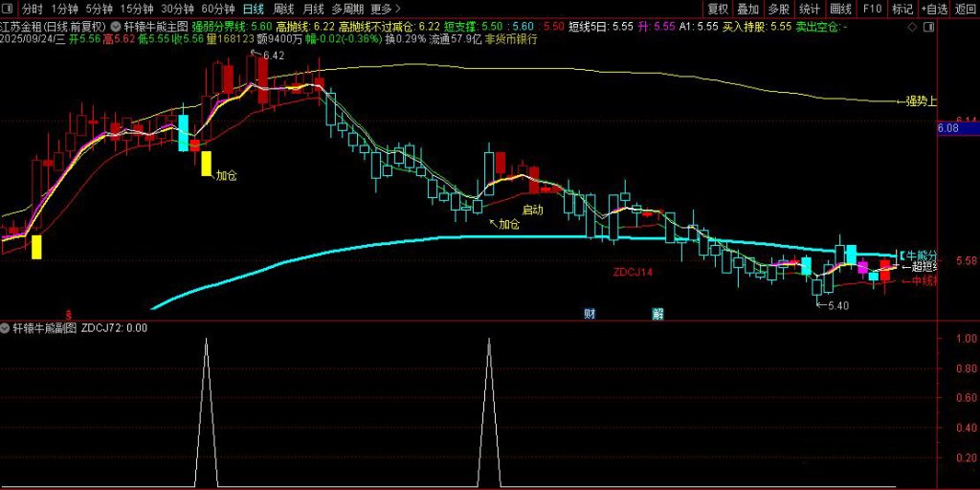Image resolution: width=980 pixels, height=490 pixels.
Task: Click the red S marker at chart bottom
Action: 69,313
